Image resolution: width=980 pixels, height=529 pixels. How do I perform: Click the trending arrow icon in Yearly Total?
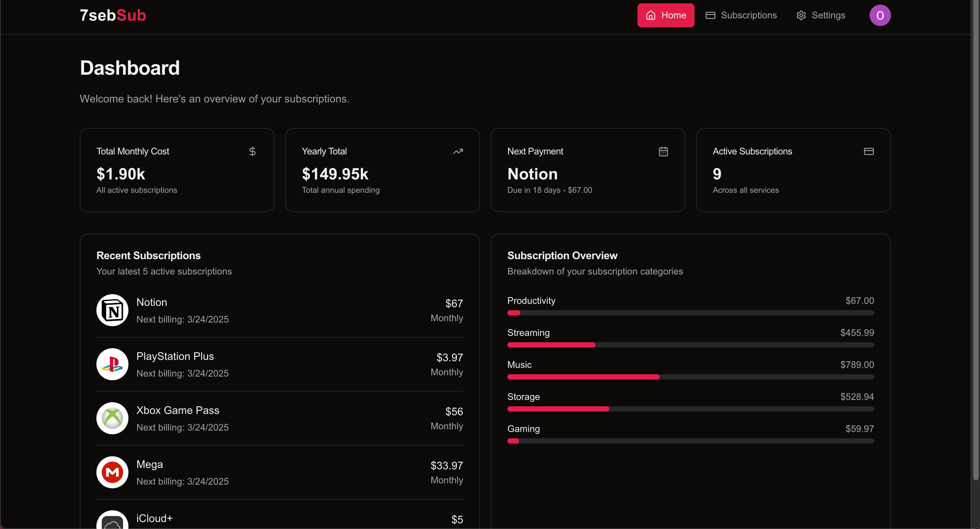[x=458, y=151]
